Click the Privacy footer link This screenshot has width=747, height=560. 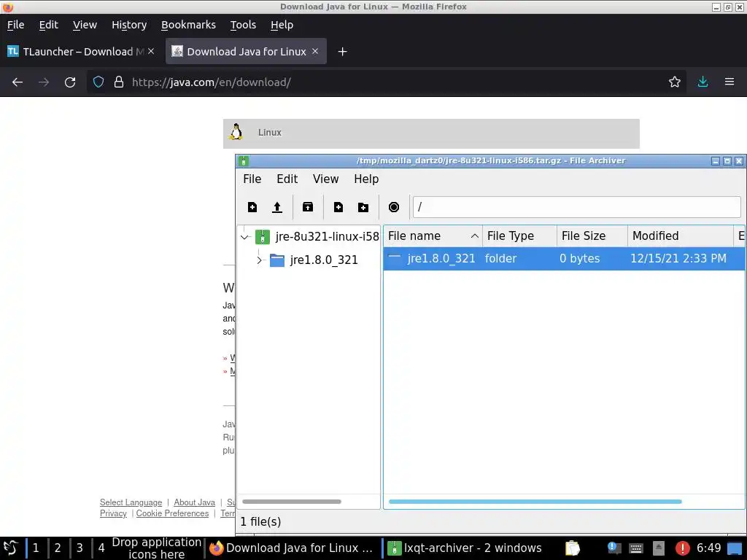click(x=113, y=513)
